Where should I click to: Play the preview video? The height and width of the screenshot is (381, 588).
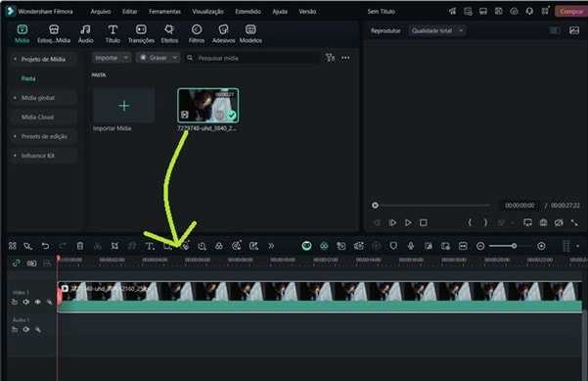point(408,222)
